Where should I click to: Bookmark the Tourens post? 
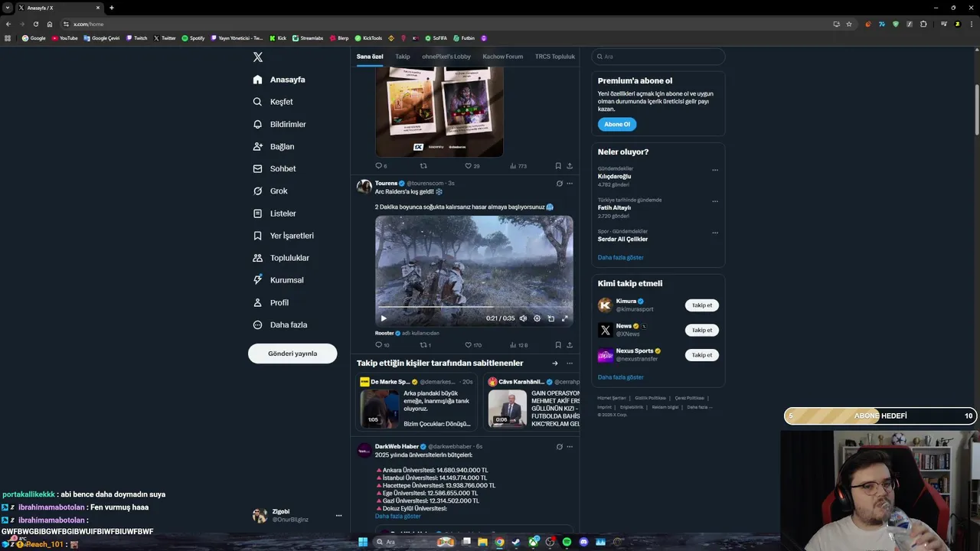(558, 345)
